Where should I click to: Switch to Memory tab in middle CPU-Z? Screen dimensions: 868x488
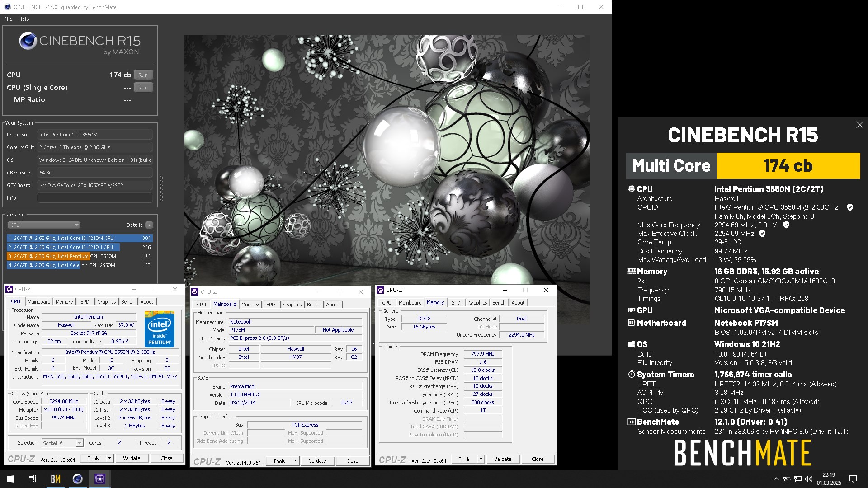tap(250, 305)
